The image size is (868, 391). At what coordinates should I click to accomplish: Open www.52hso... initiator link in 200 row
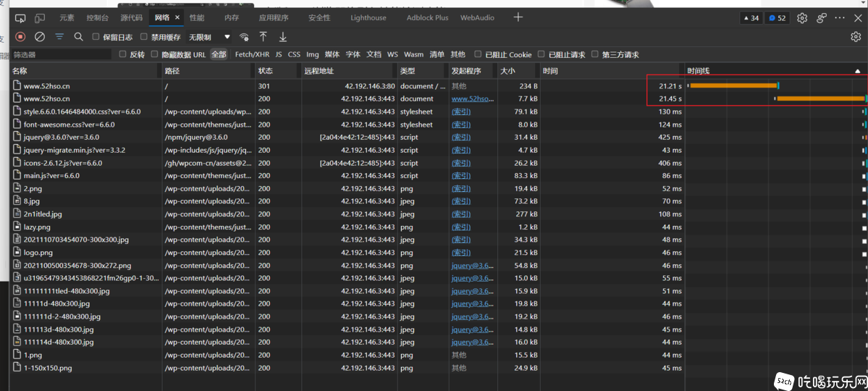(472, 98)
